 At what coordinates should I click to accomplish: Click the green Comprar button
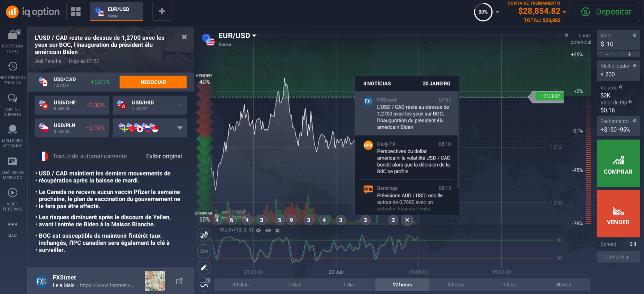point(618,164)
